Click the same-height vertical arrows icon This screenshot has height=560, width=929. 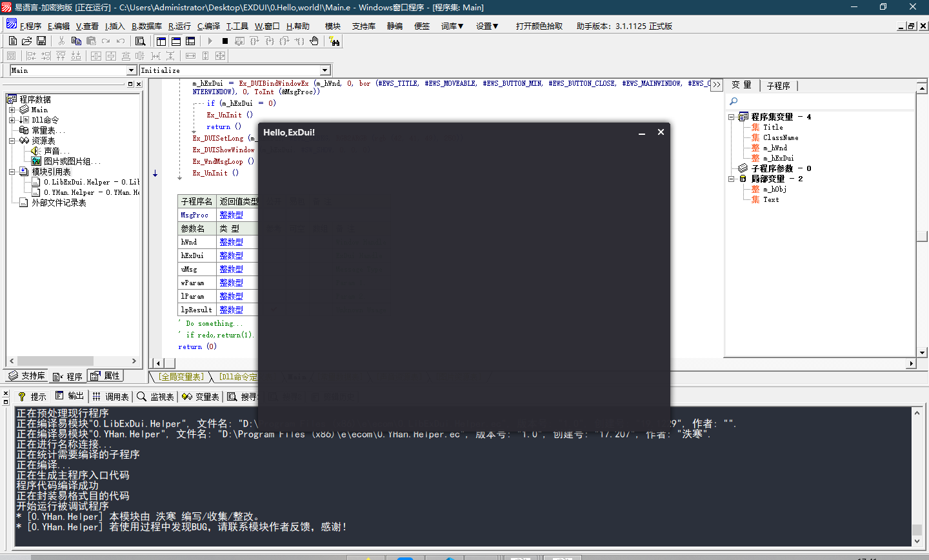(205, 55)
